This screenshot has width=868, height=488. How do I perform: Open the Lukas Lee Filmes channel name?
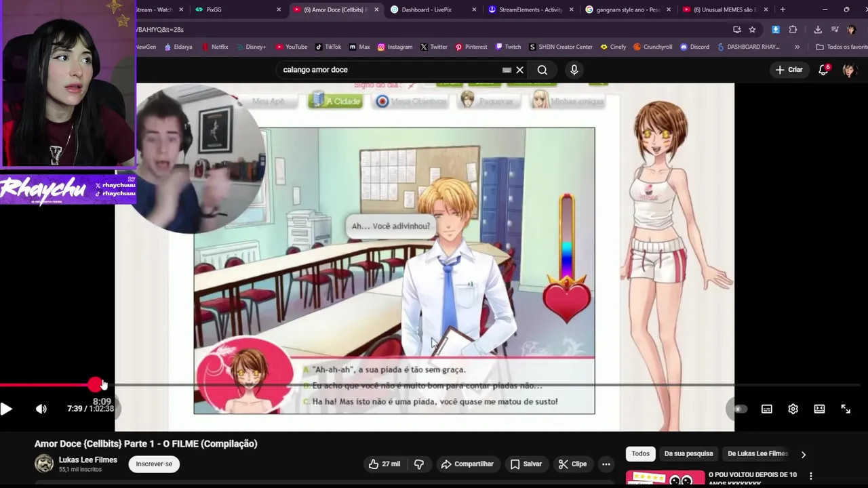87,460
